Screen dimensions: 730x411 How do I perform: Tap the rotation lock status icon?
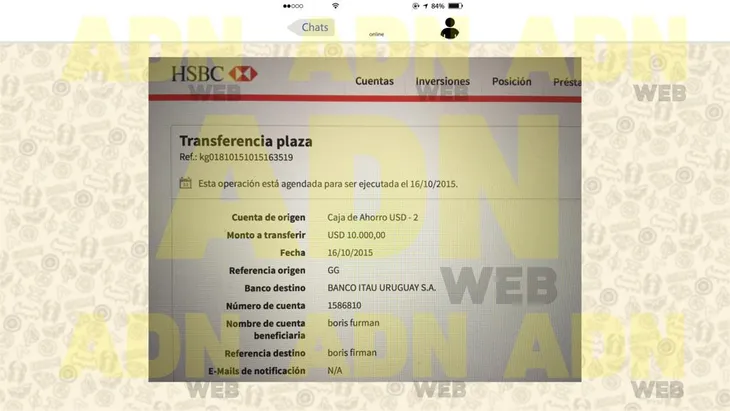(x=416, y=6)
